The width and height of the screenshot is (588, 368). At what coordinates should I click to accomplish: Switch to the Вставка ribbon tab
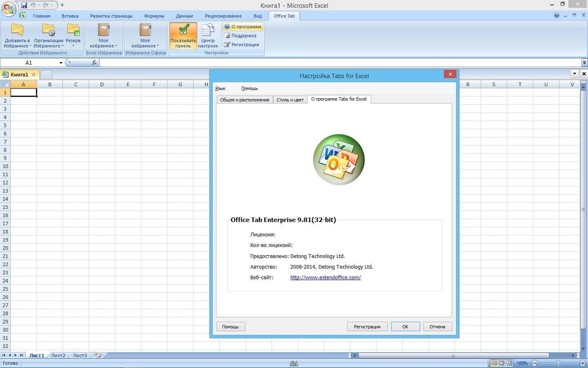70,16
